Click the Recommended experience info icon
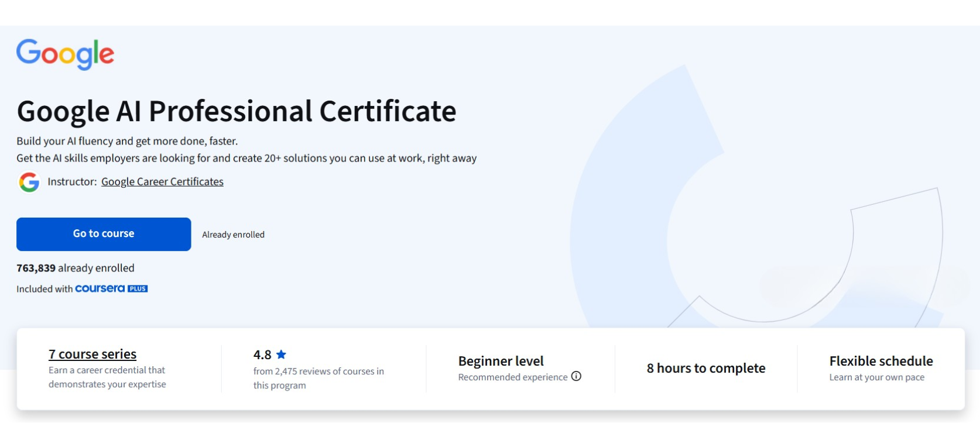This screenshot has width=980, height=437. (576, 376)
